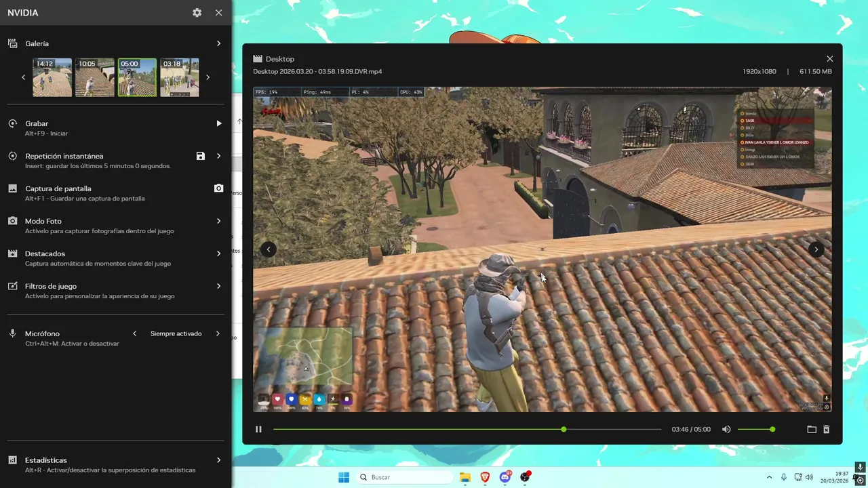Click the Grabar record menu entry
The width and height of the screenshot is (868, 488).
pyautogui.click(x=115, y=128)
